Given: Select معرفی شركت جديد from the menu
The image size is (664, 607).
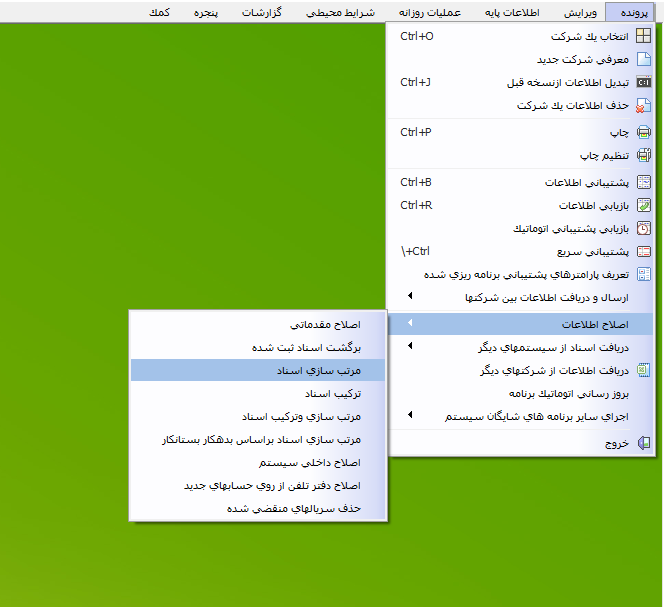Looking at the screenshot, I should point(520,59).
